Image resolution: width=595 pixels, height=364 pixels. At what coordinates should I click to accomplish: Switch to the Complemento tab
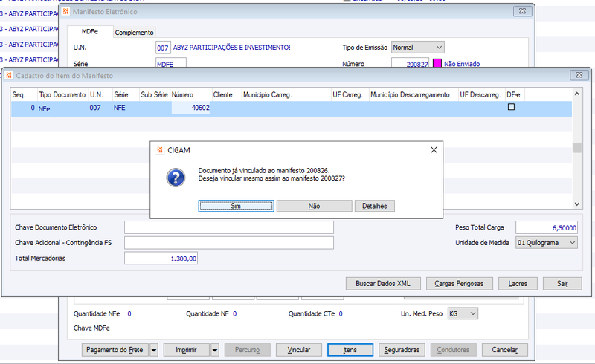[x=135, y=33]
